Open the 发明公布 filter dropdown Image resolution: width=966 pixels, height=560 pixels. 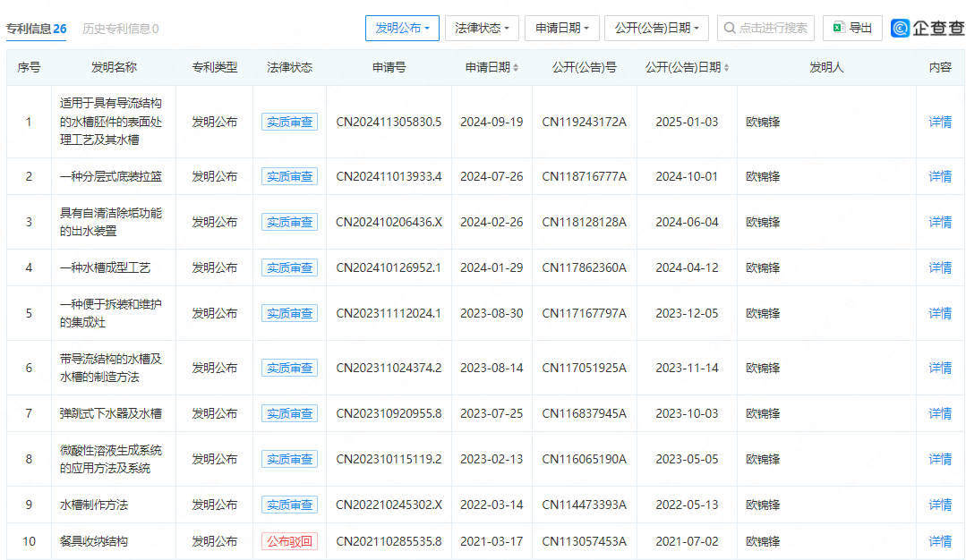tap(402, 29)
